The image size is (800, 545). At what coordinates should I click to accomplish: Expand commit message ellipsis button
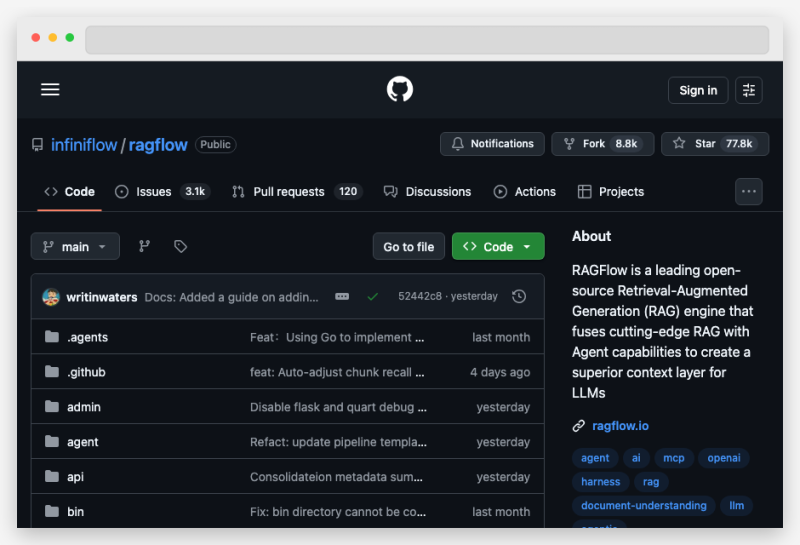(342, 297)
